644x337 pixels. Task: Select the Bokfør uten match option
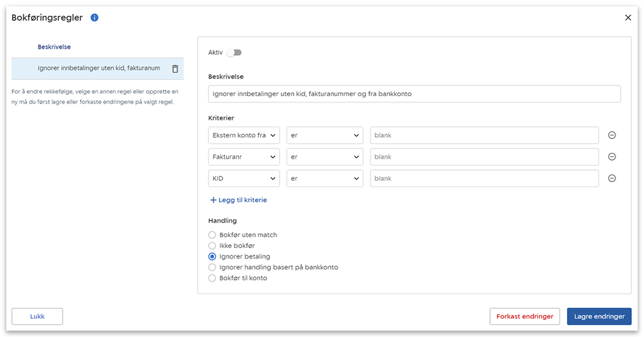pyautogui.click(x=212, y=235)
